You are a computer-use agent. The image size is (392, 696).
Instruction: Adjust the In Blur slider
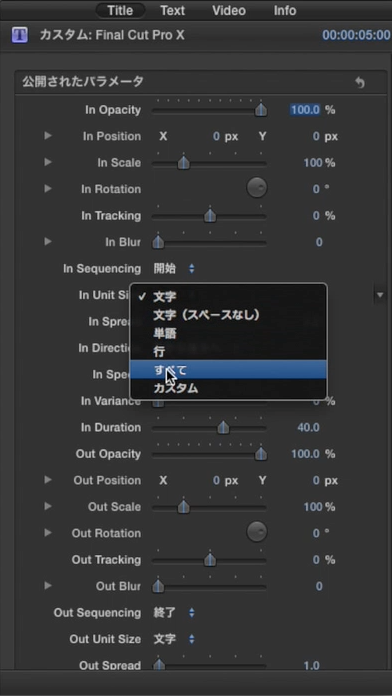[x=158, y=243]
